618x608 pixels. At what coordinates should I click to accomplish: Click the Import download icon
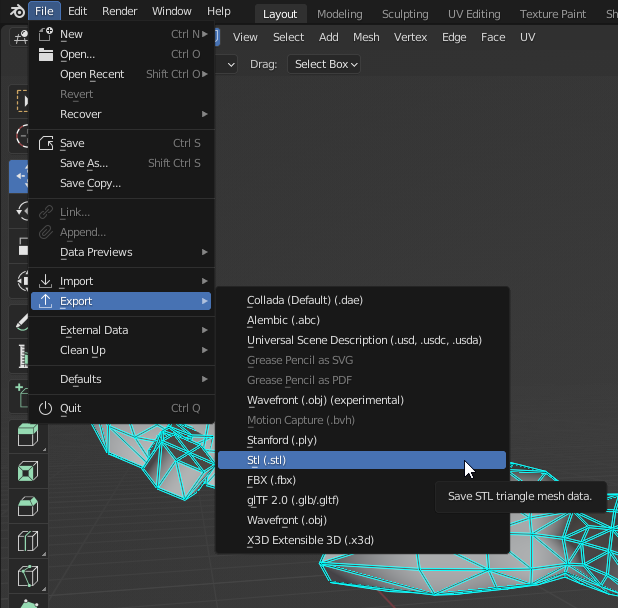pos(46,281)
